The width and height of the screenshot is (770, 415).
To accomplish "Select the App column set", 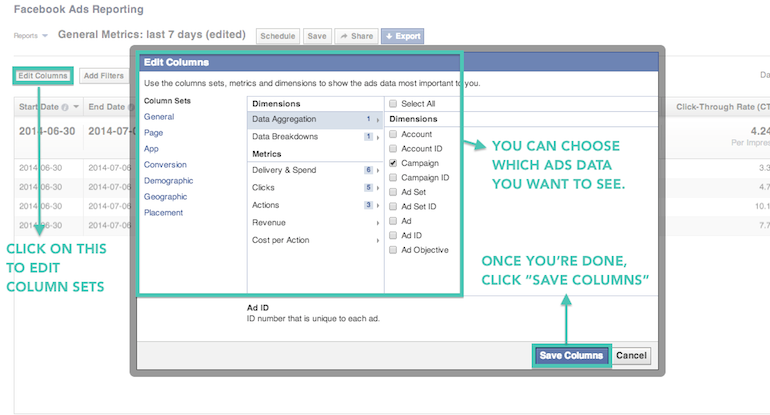I will tap(151, 148).
